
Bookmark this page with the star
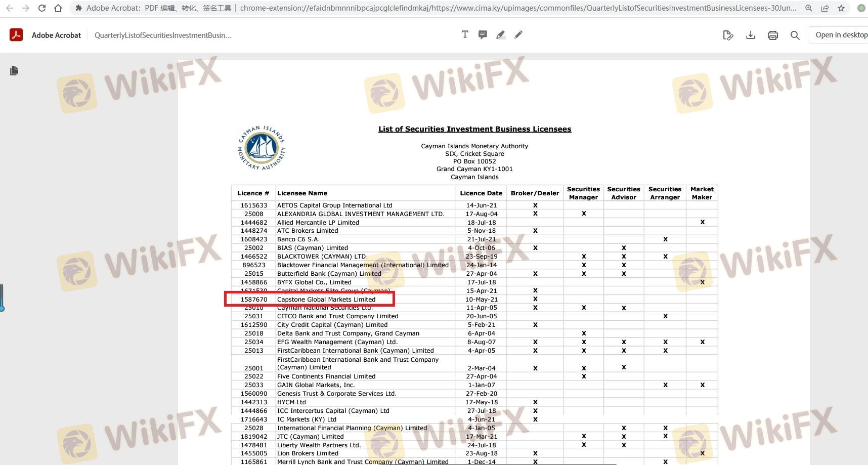pos(841,8)
